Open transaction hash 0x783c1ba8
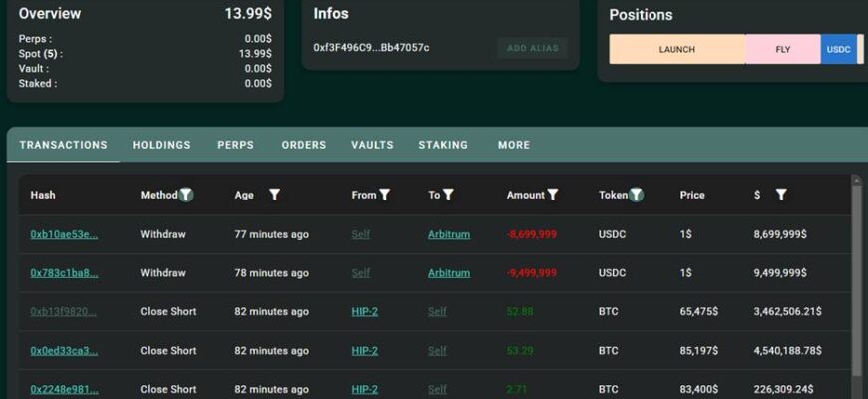This screenshot has height=399, width=868. point(64,273)
